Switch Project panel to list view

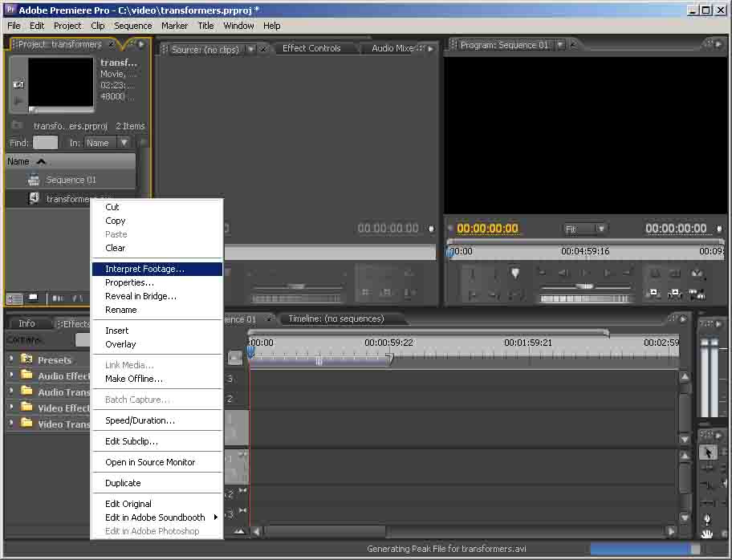[x=14, y=298]
